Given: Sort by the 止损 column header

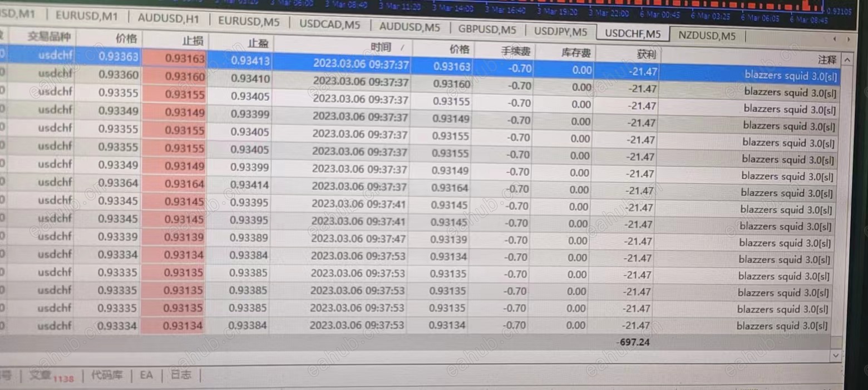Looking at the screenshot, I should (x=194, y=41).
